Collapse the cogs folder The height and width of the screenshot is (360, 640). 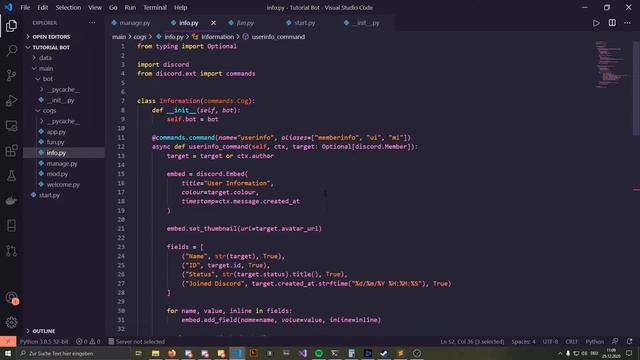(49, 111)
